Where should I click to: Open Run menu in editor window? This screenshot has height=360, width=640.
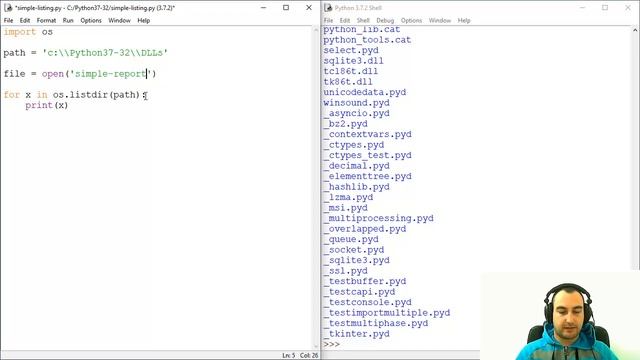[68, 20]
